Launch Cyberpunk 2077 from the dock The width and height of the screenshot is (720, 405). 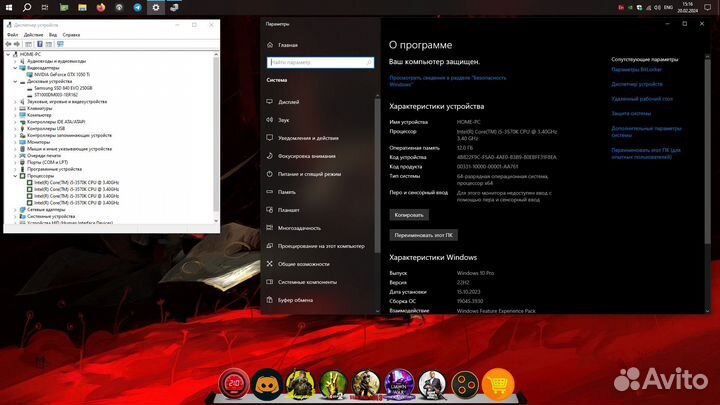tap(300, 384)
